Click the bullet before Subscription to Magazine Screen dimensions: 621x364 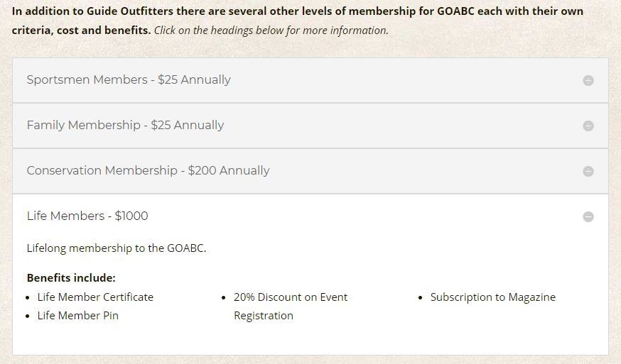(x=421, y=298)
